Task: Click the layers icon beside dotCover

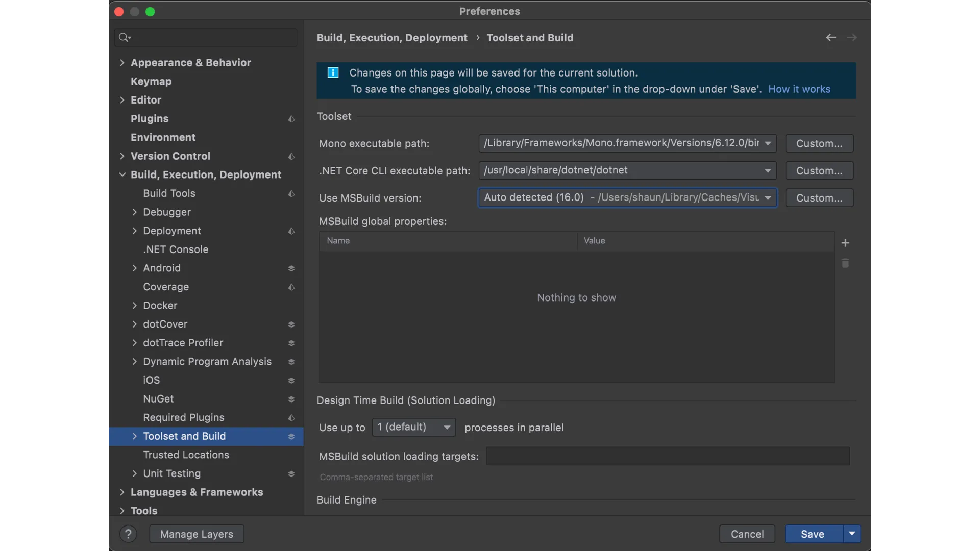Action: click(x=291, y=324)
